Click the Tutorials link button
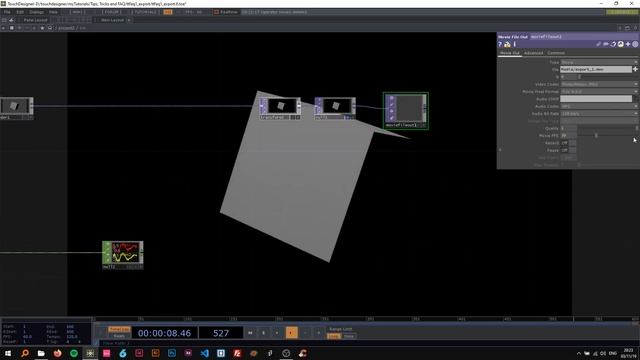 click(x=144, y=12)
